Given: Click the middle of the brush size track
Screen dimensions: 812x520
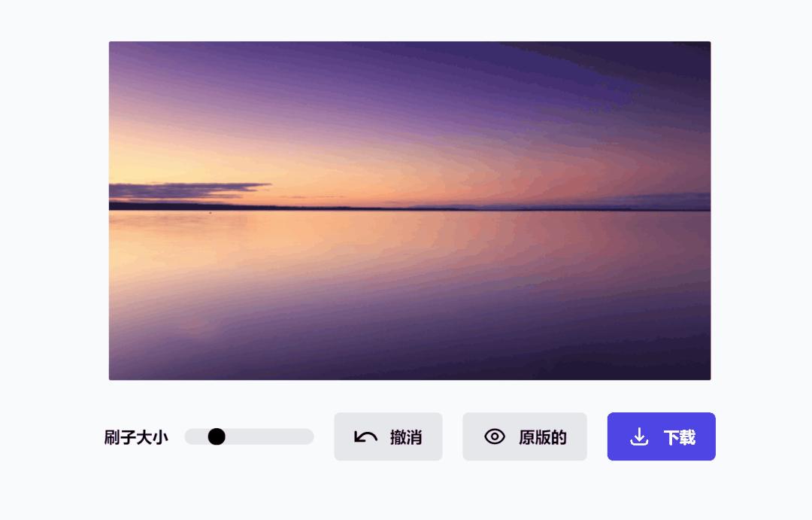Looking at the screenshot, I should point(249,436).
